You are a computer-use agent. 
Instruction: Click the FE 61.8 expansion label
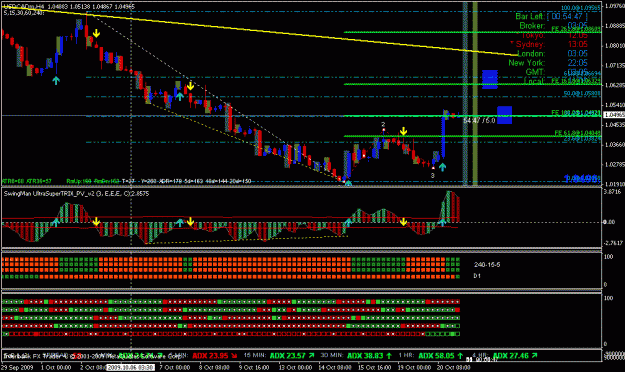[x=577, y=133]
